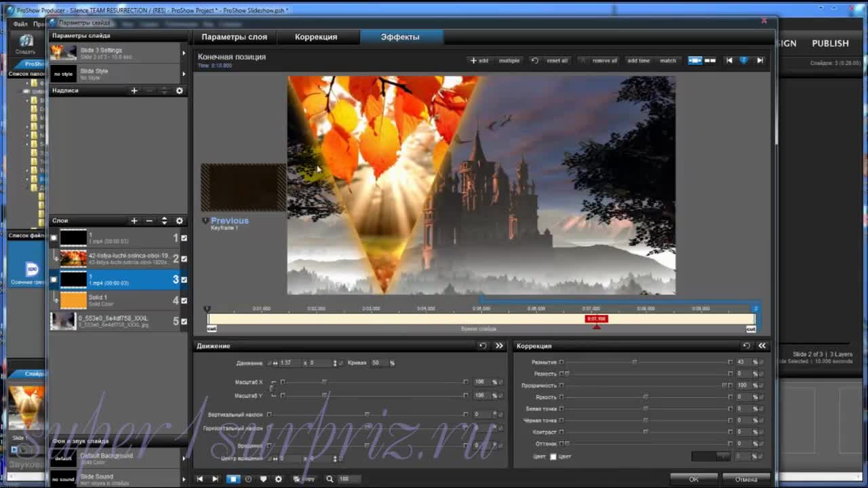
Task: Click the red 0:07.108 timeline marker
Action: (x=596, y=319)
